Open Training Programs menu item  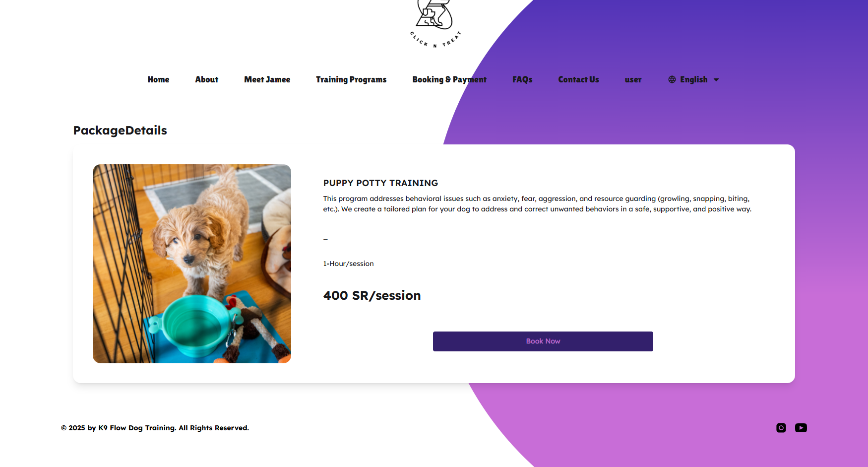(x=351, y=79)
